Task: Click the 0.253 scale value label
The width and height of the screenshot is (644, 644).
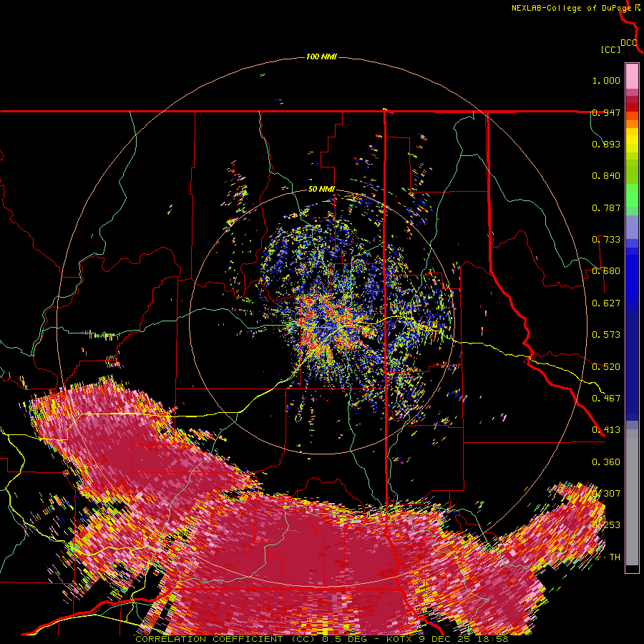Action: (x=606, y=525)
